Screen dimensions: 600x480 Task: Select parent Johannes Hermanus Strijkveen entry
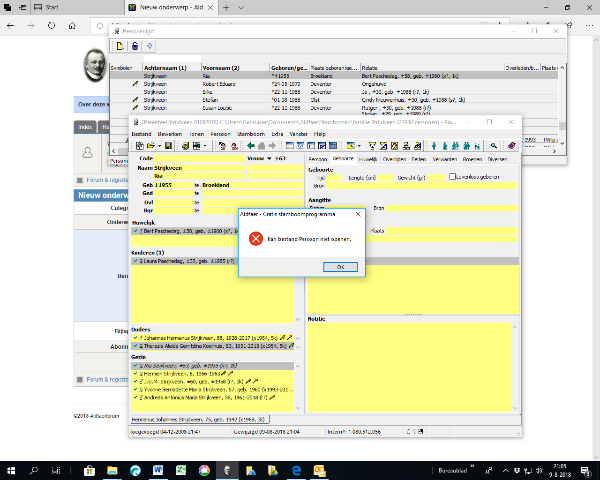[x=212, y=339]
